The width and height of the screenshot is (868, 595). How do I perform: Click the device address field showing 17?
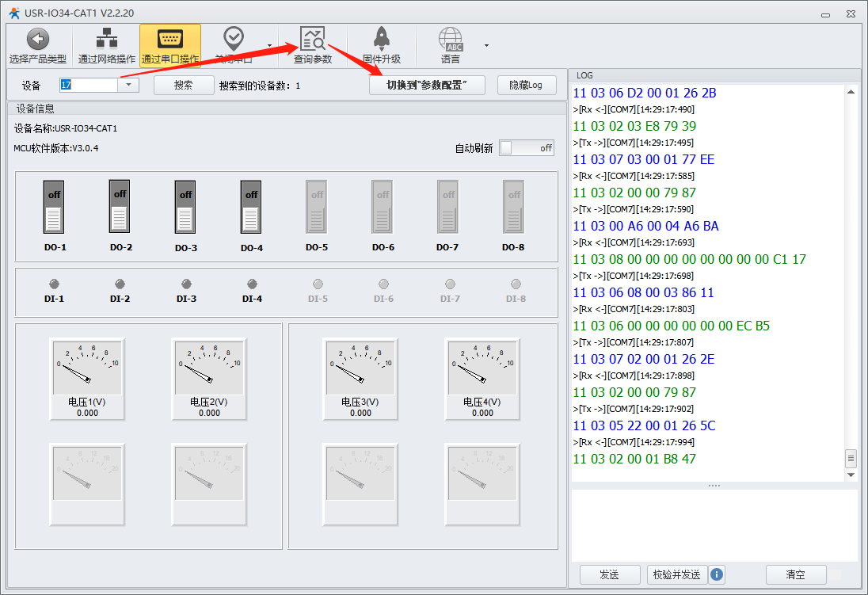point(89,85)
